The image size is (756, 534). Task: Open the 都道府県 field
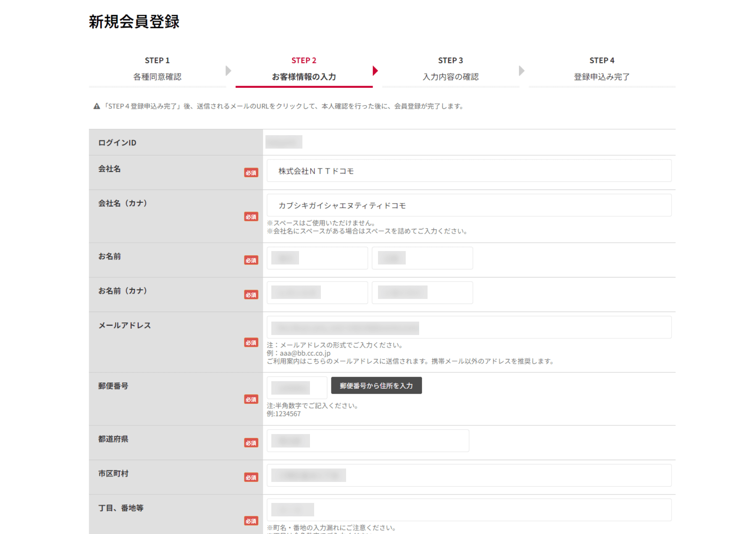point(368,441)
